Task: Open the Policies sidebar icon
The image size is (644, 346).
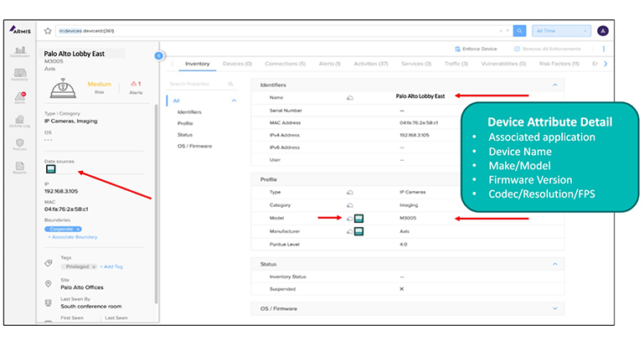Action: click(x=20, y=145)
